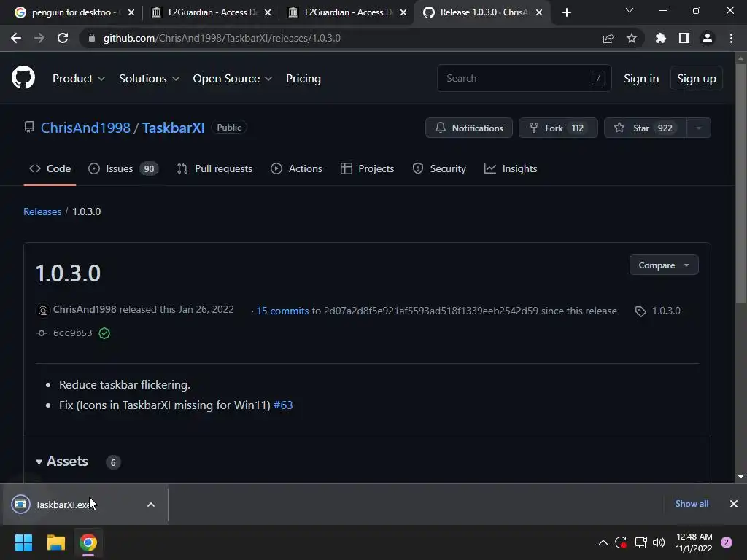Open the Chrome profile avatar
Viewport: 747px width, 560px height.
click(708, 38)
